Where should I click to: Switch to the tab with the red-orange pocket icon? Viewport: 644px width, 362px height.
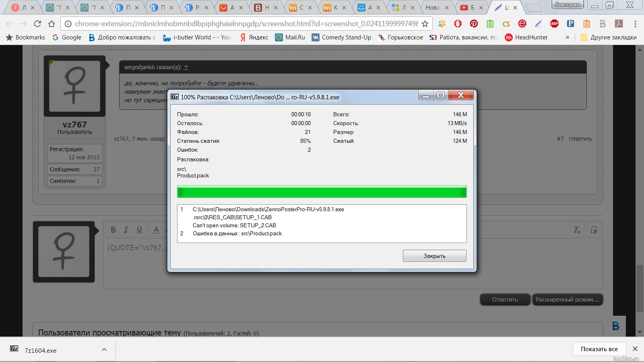coord(231,7)
